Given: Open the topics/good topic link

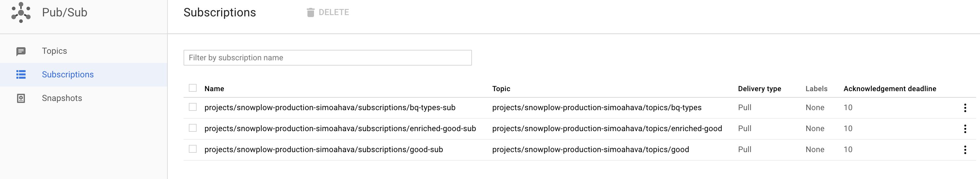Looking at the screenshot, I should [590, 150].
